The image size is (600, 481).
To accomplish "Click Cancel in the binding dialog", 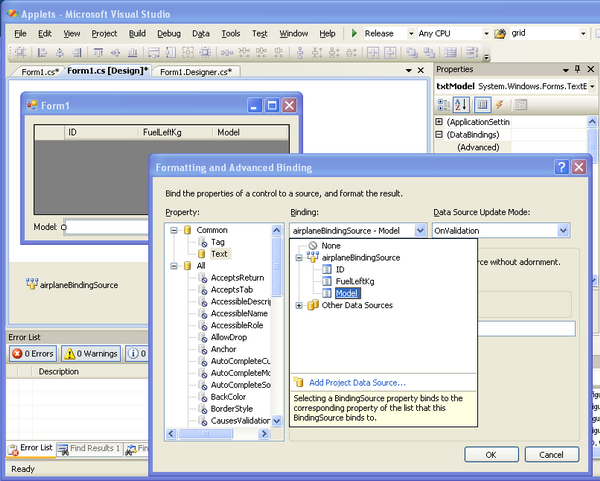I will coord(551,455).
